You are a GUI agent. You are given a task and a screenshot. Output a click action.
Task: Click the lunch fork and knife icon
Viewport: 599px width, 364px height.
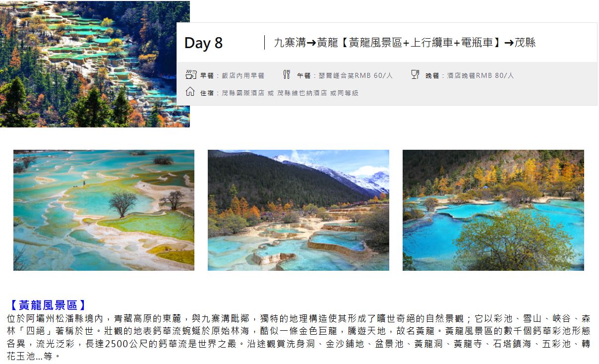click(x=287, y=75)
